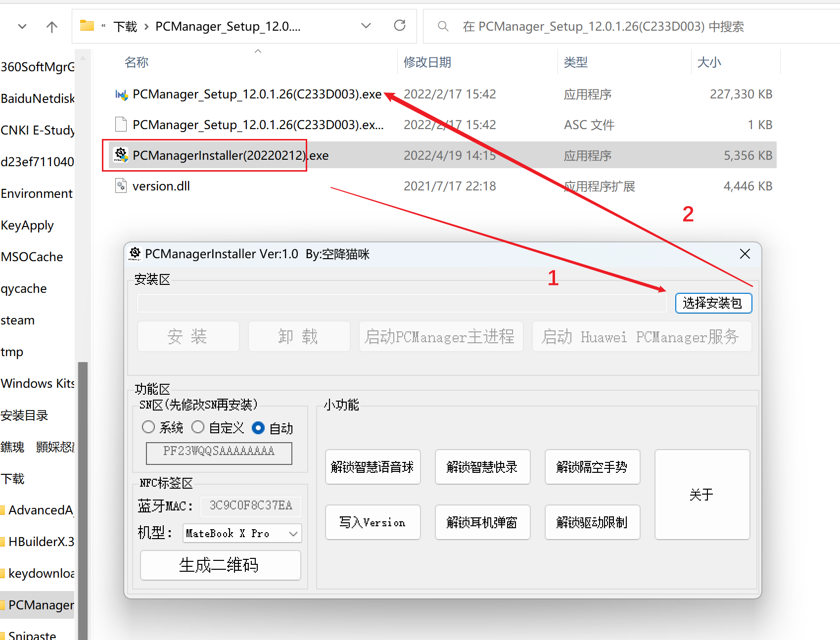The width and height of the screenshot is (840, 640).
Task: Click the folder icon in the address bar
Action: (x=87, y=26)
